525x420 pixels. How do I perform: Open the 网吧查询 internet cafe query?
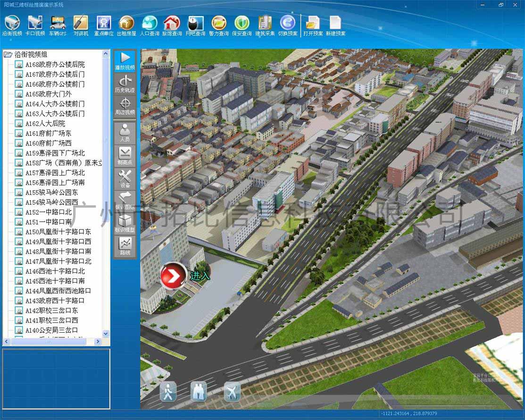point(195,25)
